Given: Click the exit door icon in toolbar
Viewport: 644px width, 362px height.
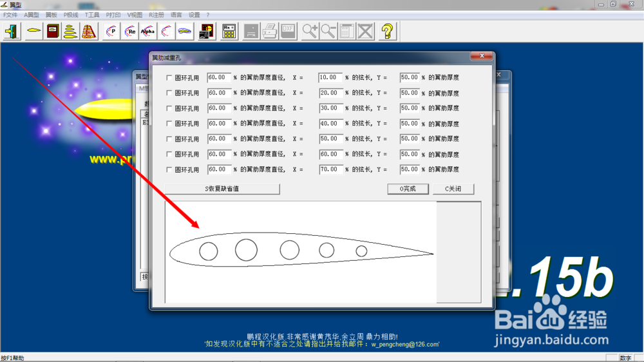Looking at the screenshot, I should (x=12, y=31).
